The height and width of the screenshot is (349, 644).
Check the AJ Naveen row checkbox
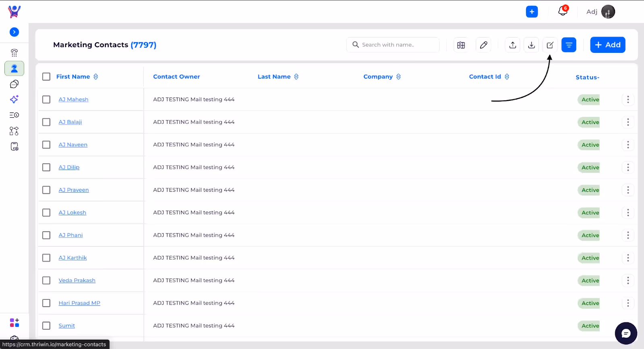46,144
